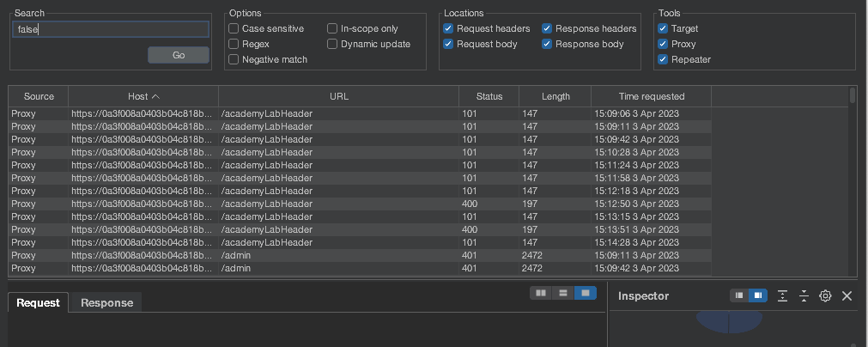The width and height of the screenshot is (868, 347).
Task: Uncheck Repeater tool checkbox
Action: coord(663,59)
